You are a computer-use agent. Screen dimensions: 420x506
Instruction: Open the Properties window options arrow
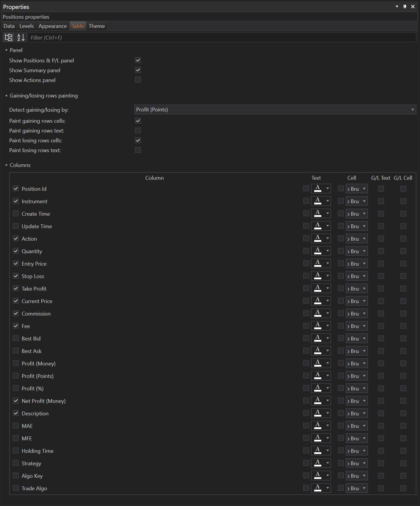coord(397,7)
